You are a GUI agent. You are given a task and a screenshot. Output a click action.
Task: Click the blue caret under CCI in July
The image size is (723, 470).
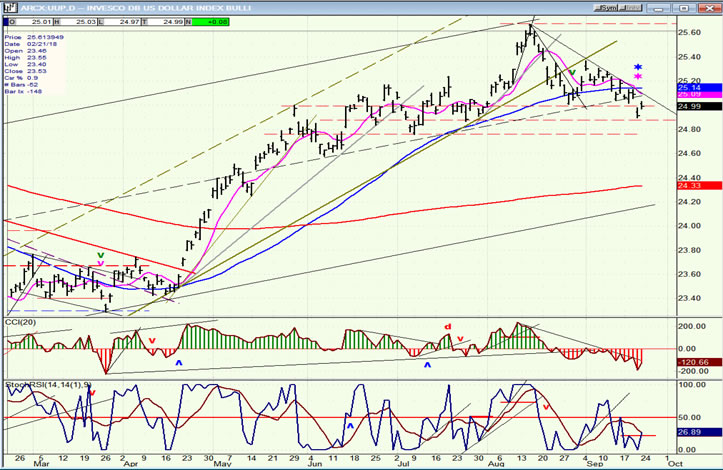point(427,365)
